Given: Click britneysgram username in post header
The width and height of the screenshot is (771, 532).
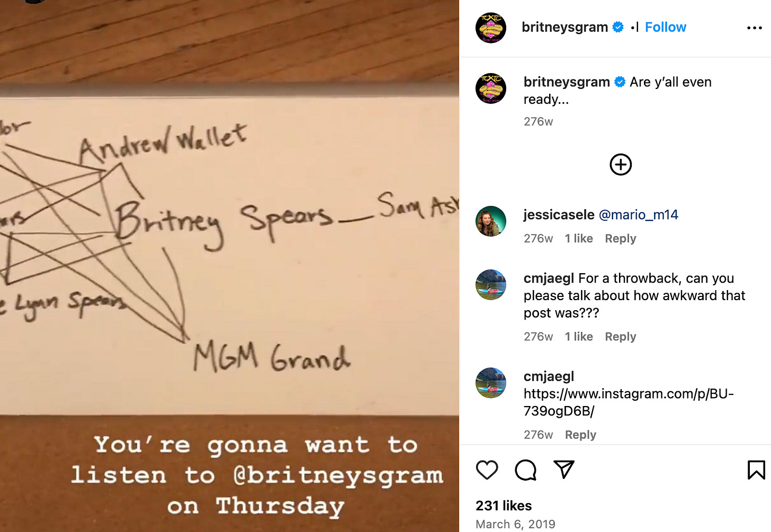Looking at the screenshot, I should 564,27.
